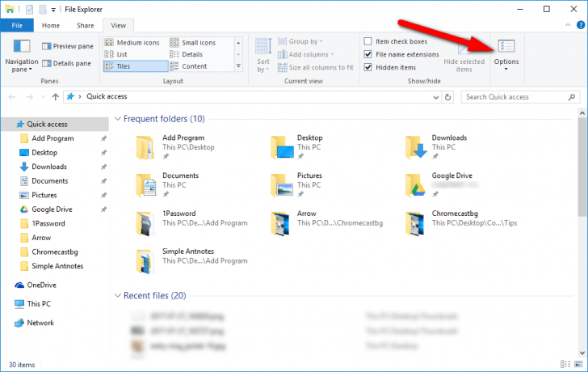Click Size all columns to fit
Image resolution: width=588 pixels, height=372 pixels.
[x=316, y=68]
